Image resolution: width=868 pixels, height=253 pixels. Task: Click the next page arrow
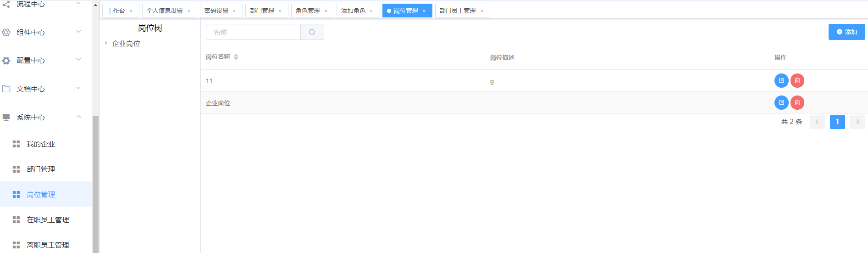coord(857,122)
